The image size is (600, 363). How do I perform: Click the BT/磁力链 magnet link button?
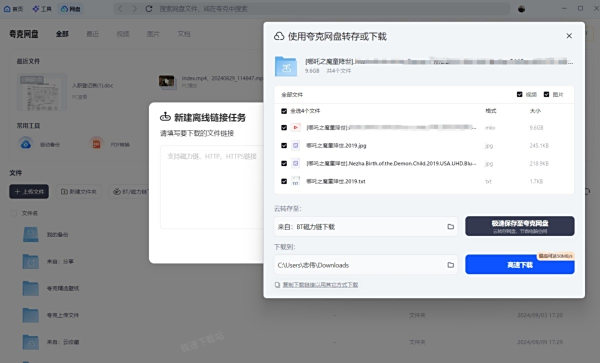[x=130, y=192]
